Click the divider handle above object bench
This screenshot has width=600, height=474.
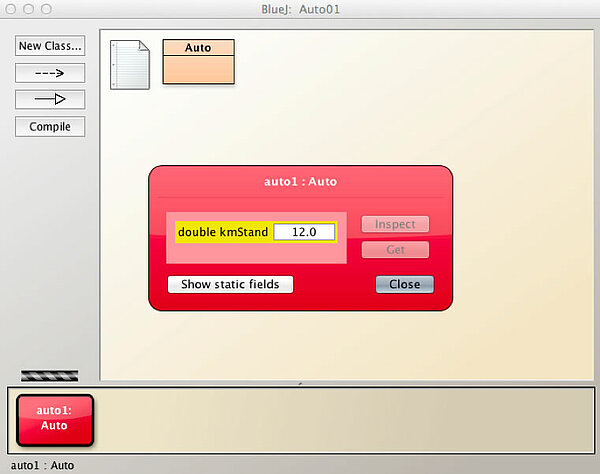[x=301, y=383]
